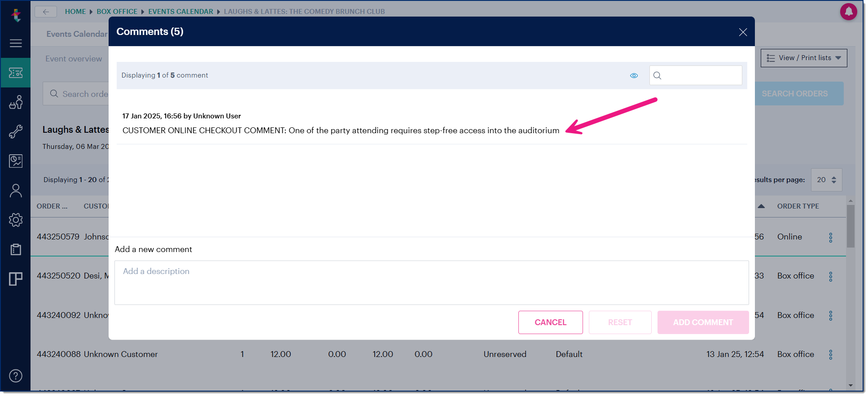Open the help question mark icon
The width and height of the screenshot is (868, 396).
click(x=16, y=376)
